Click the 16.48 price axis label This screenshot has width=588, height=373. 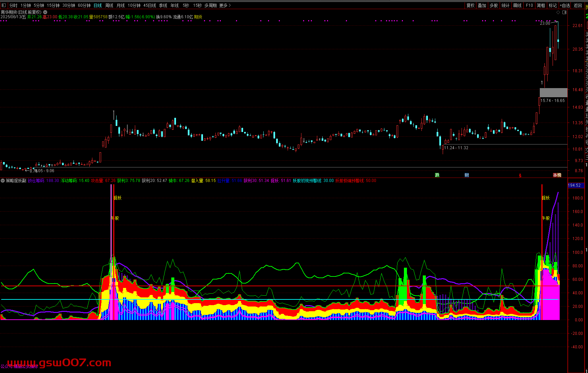point(578,90)
